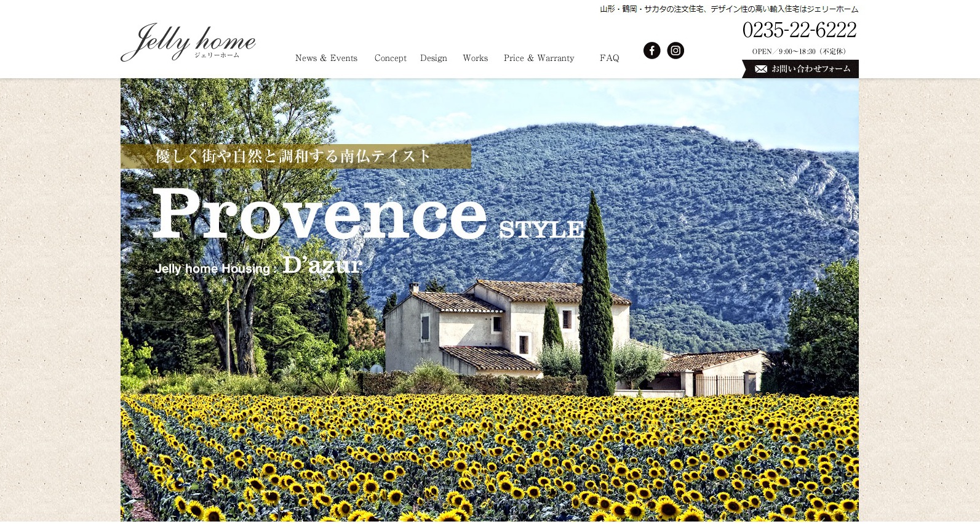Viewport: 980px width, 524px height.
Task: Select Price & Warranty in navigation
Action: (539, 58)
